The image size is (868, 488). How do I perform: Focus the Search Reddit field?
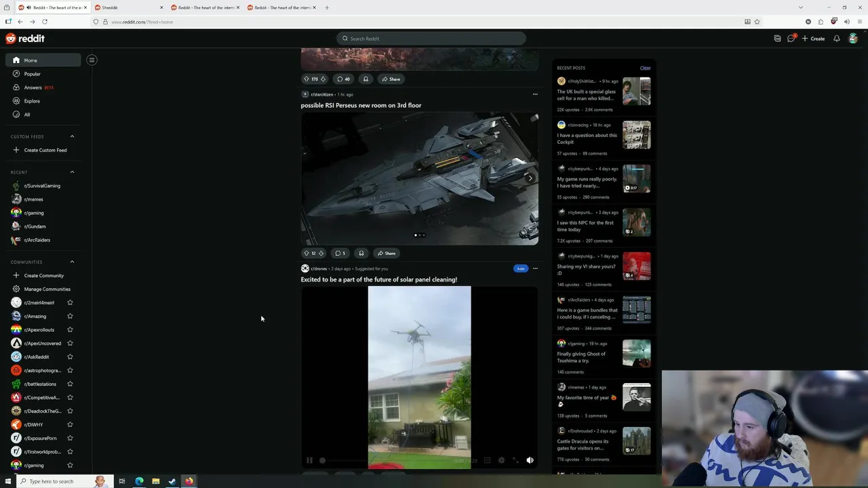[431, 39]
